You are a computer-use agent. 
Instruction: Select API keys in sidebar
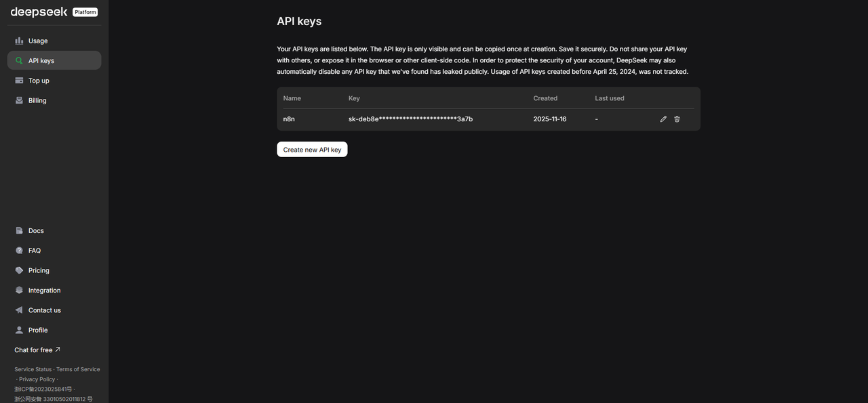[x=54, y=60]
